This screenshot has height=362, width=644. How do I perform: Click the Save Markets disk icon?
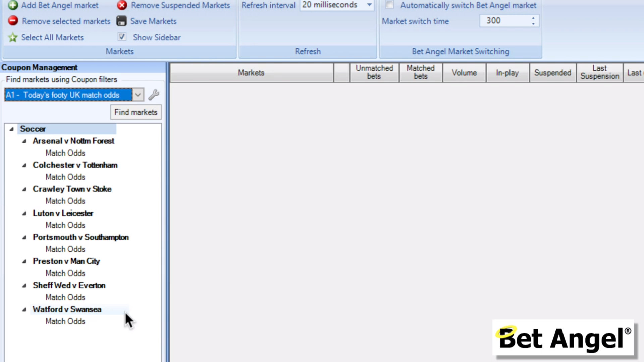tap(121, 21)
